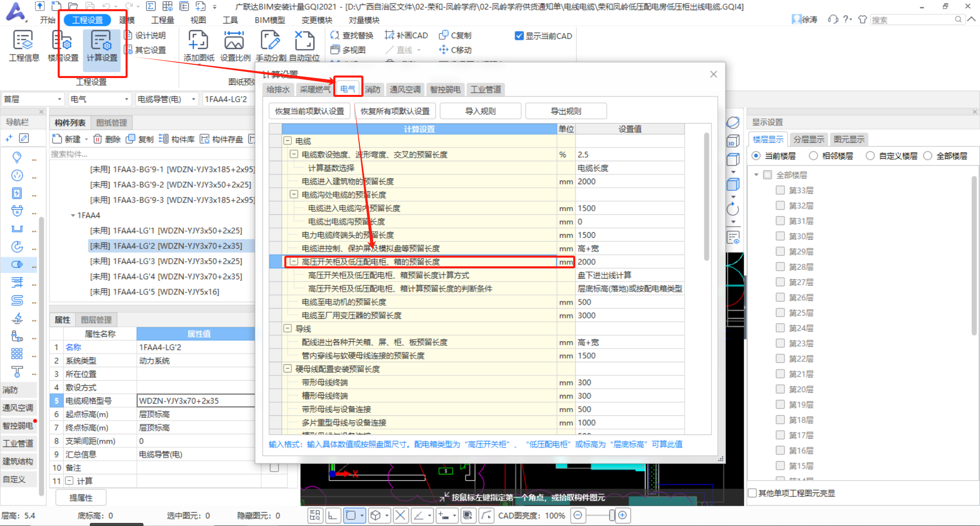Click the zoom out minus icon for CAD brightness
This screenshot has height=526, width=980.
pos(578,515)
